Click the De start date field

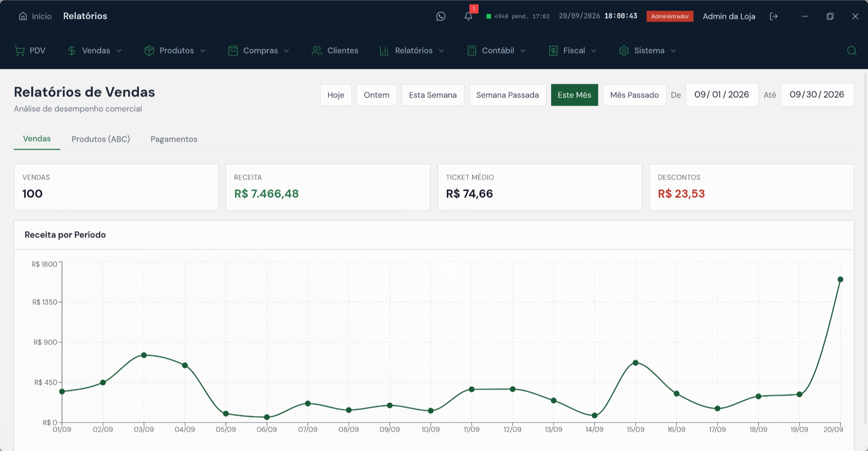pyautogui.click(x=722, y=95)
